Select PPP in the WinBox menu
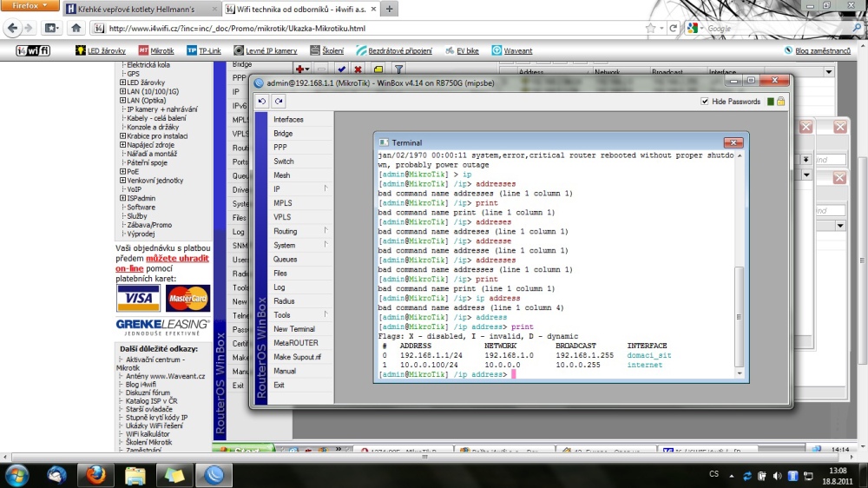This screenshot has height=488, width=868. click(280, 148)
